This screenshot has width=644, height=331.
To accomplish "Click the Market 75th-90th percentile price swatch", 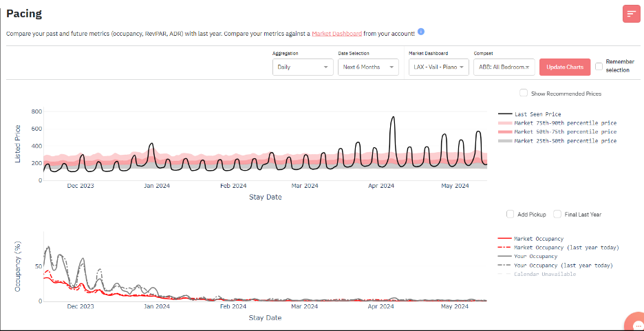I will tap(505, 123).
